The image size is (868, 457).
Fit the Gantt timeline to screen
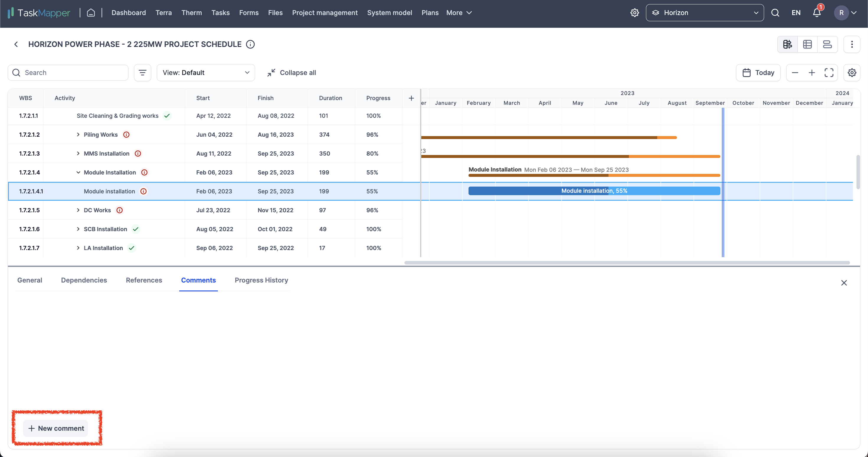(829, 73)
